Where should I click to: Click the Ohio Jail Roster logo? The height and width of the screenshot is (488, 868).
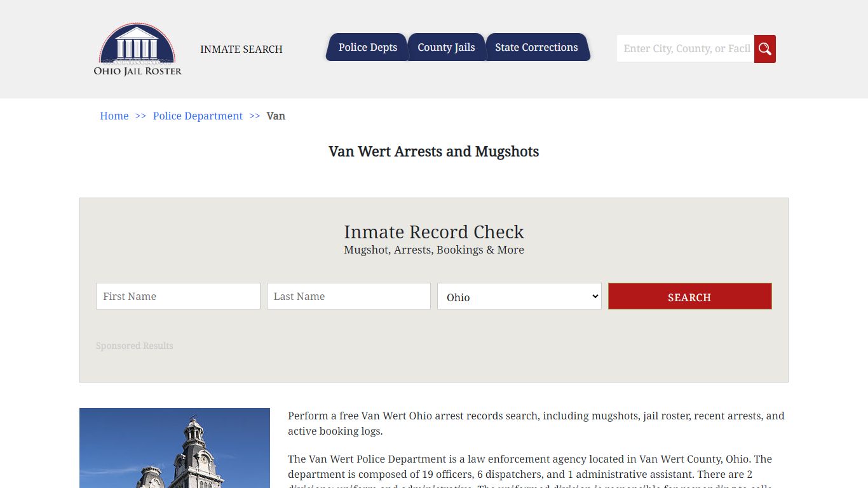(x=138, y=50)
